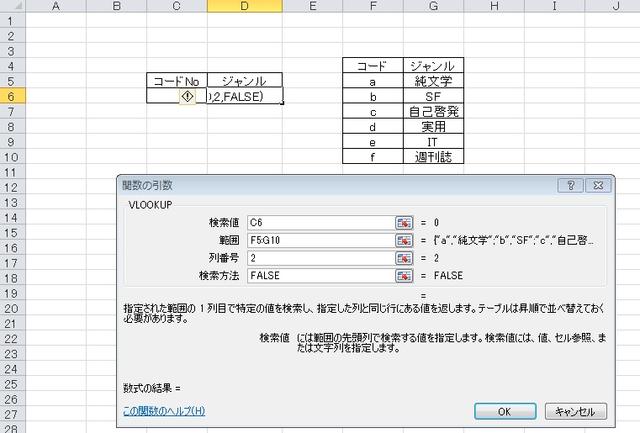Click the cell containing IT
This screenshot has height=433, width=640.
click(x=433, y=142)
